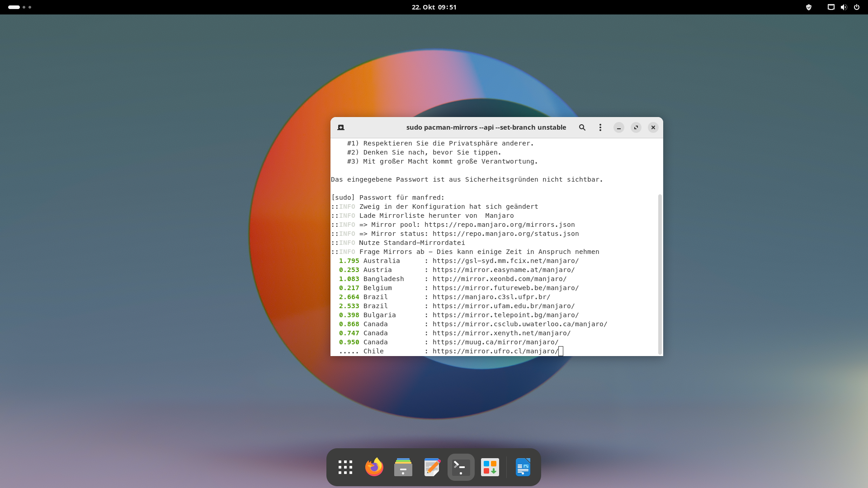Open the text editor from the dock

pos(432,467)
